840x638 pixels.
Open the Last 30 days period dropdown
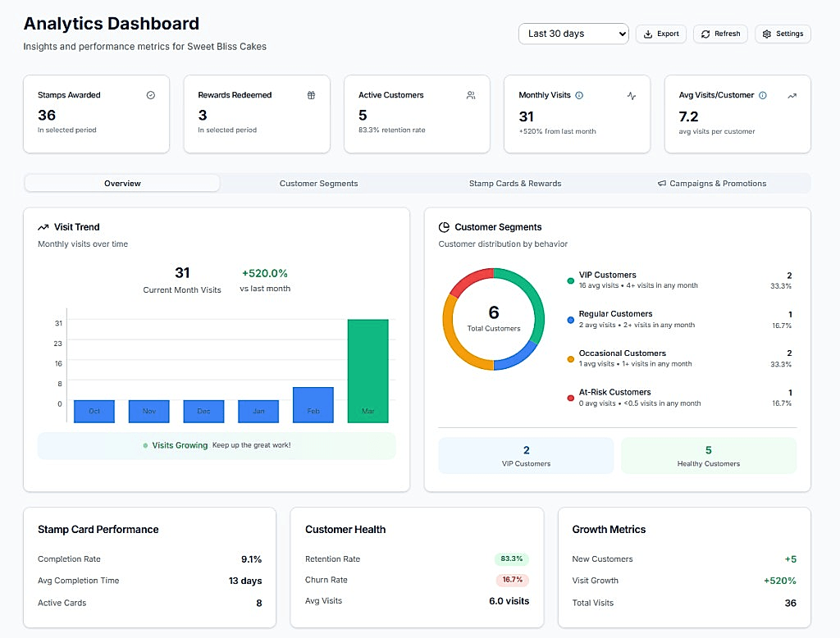click(x=573, y=34)
